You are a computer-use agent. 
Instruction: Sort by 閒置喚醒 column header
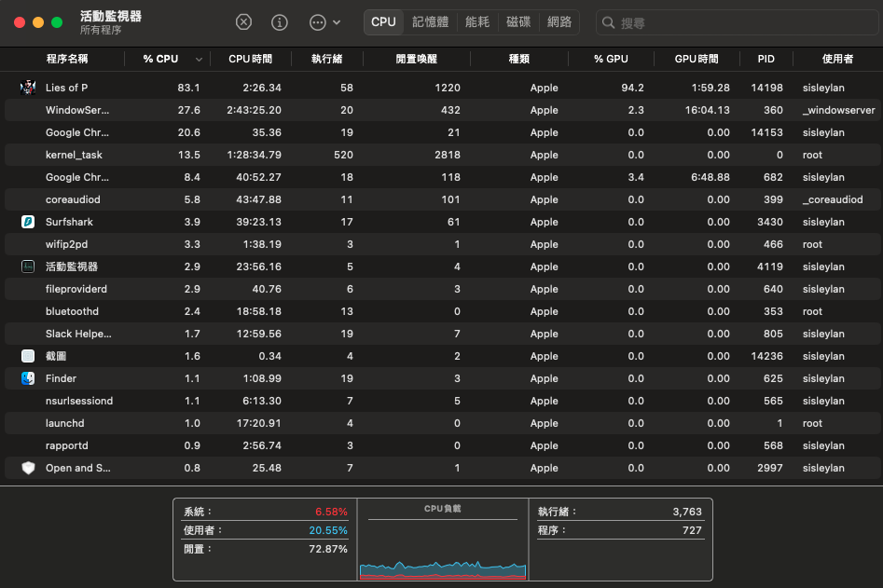[x=416, y=59]
